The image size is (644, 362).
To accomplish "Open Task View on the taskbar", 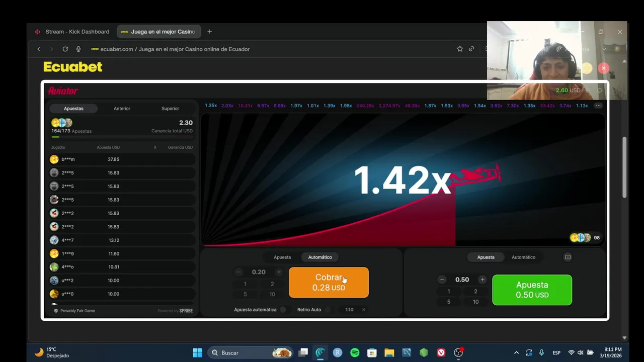I will [303, 352].
